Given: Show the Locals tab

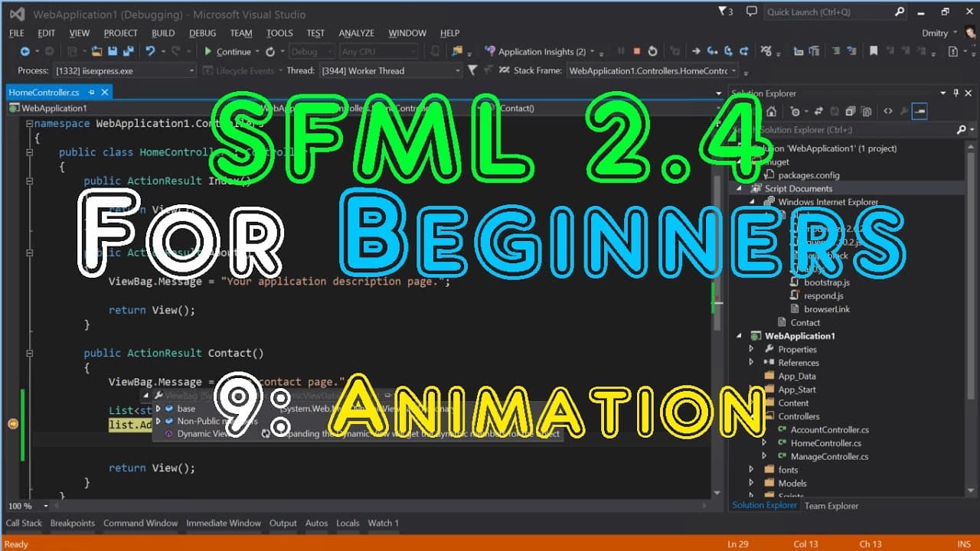Looking at the screenshot, I should [348, 523].
